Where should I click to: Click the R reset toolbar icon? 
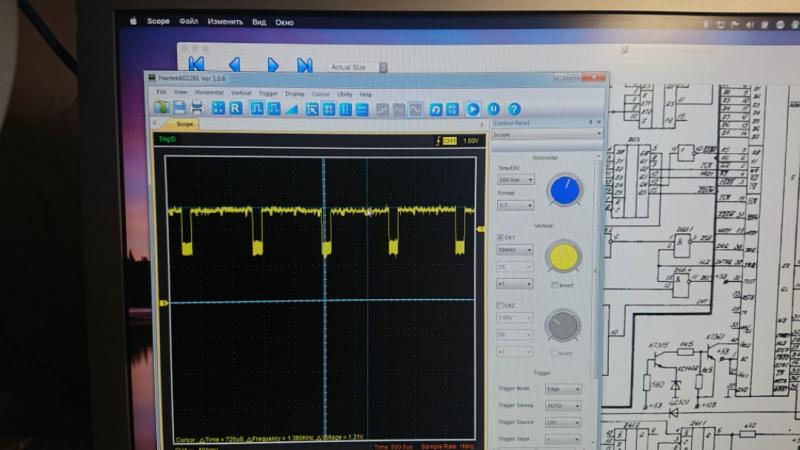point(235,108)
